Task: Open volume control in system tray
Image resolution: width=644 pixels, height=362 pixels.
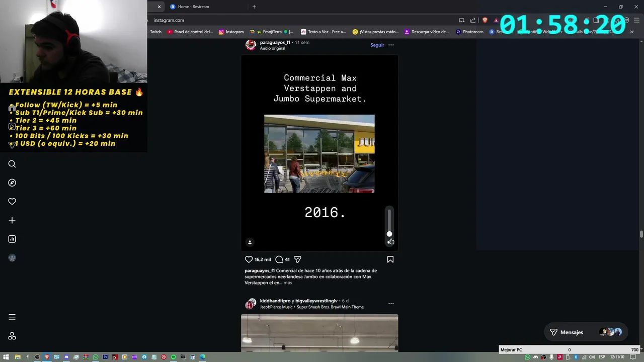Action: 592,357
